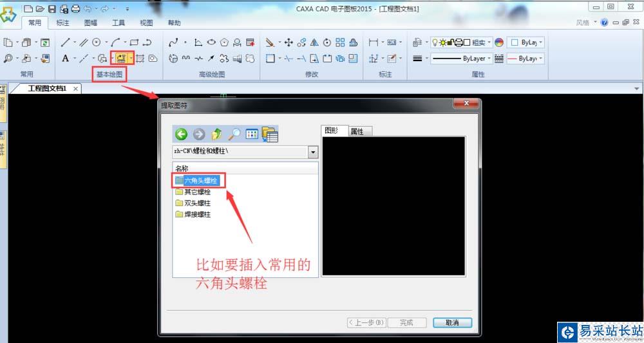Click the Erase tool in the modify group
The height and width of the screenshot is (343, 644).
[x=270, y=42]
